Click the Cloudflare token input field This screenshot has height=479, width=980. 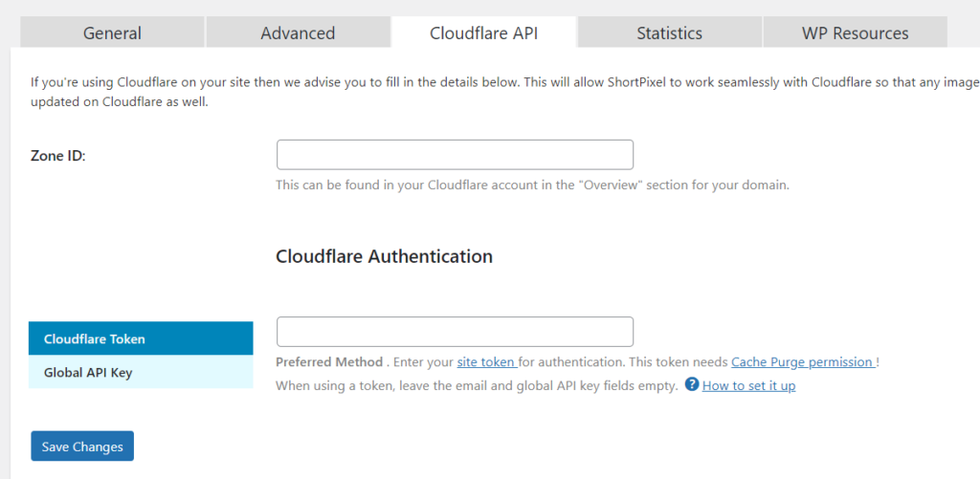(455, 332)
